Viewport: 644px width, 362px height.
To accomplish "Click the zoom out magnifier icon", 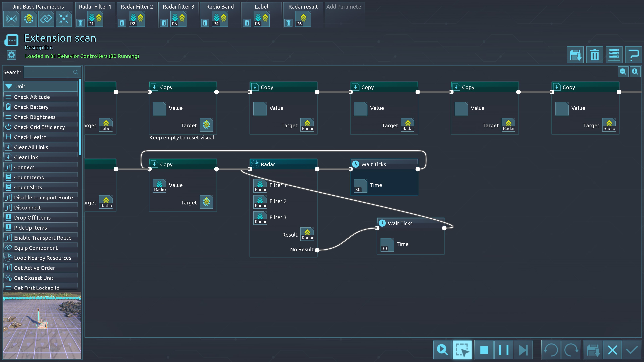I will 623,72.
